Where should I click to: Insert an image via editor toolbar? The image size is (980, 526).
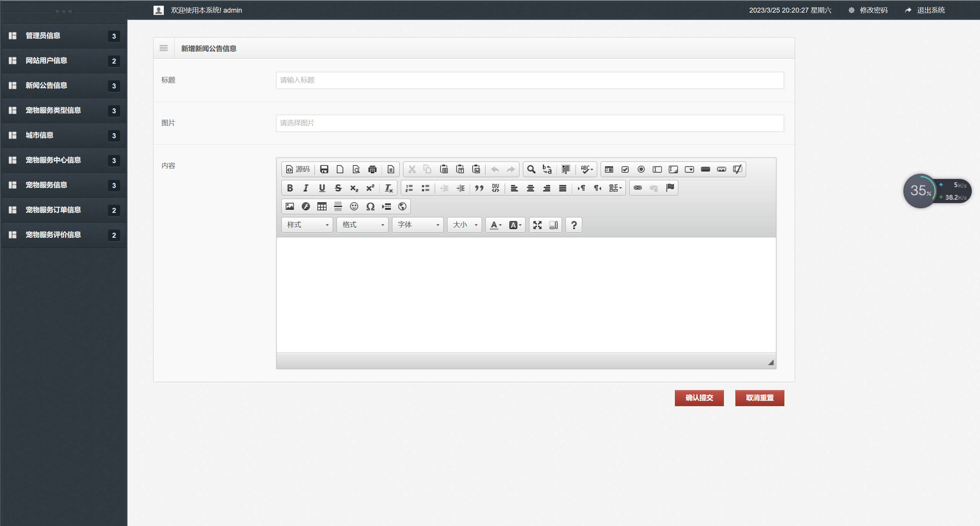[x=290, y=206]
